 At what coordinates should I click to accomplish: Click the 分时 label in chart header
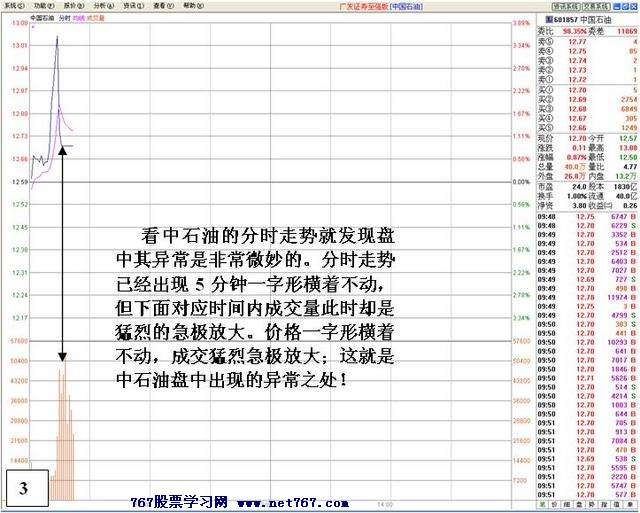point(64,18)
